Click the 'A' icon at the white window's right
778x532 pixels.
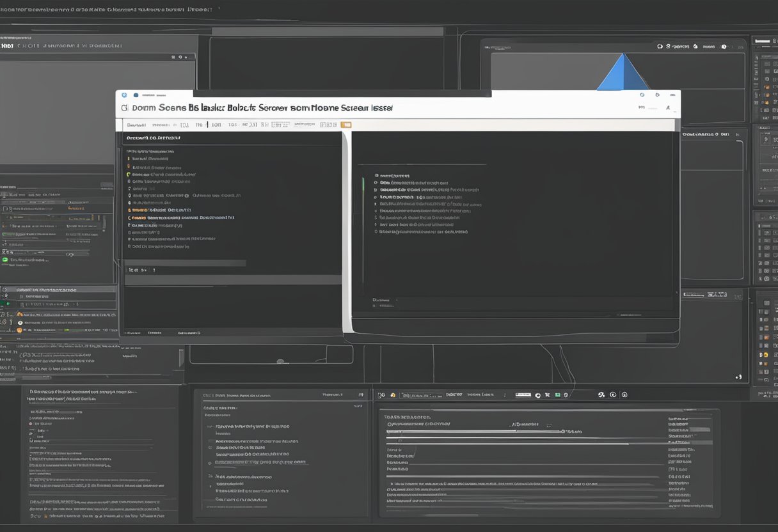click(x=668, y=108)
